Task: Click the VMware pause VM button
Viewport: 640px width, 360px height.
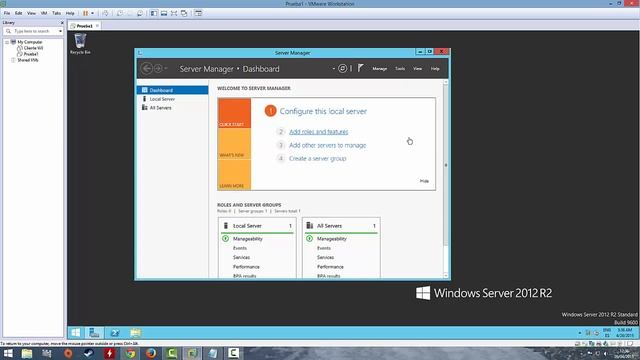Action: pyautogui.click(x=86, y=13)
